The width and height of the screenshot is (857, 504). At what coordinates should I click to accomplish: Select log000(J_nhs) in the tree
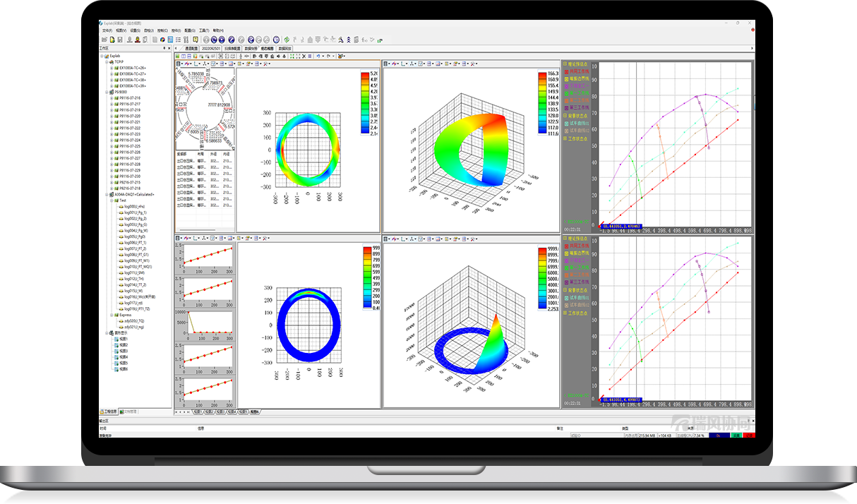click(x=135, y=206)
